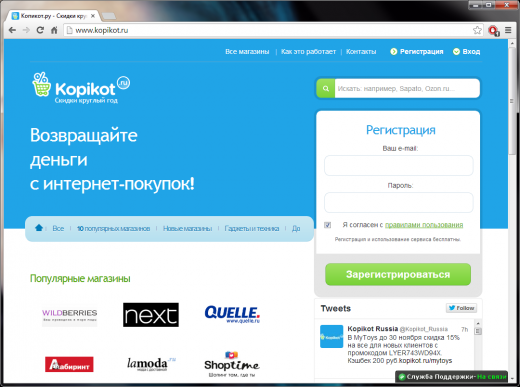
Task: Go to the browser Home icon
Action: point(54,30)
